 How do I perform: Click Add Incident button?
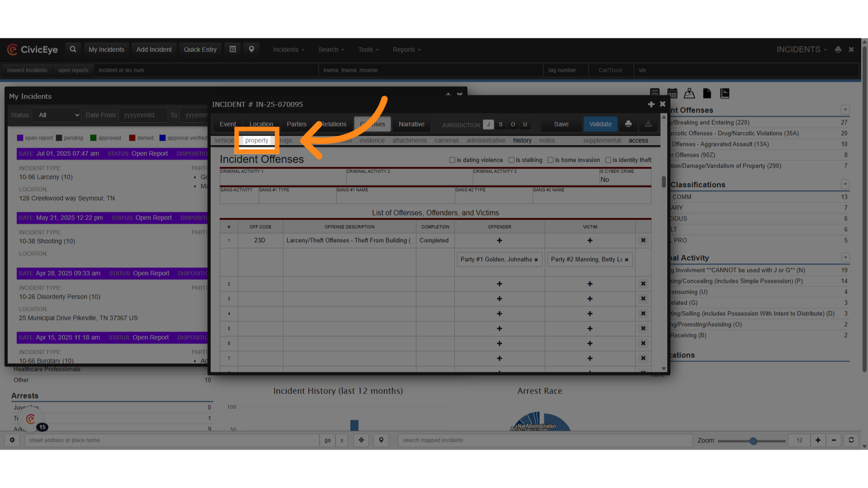[x=154, y=50]
